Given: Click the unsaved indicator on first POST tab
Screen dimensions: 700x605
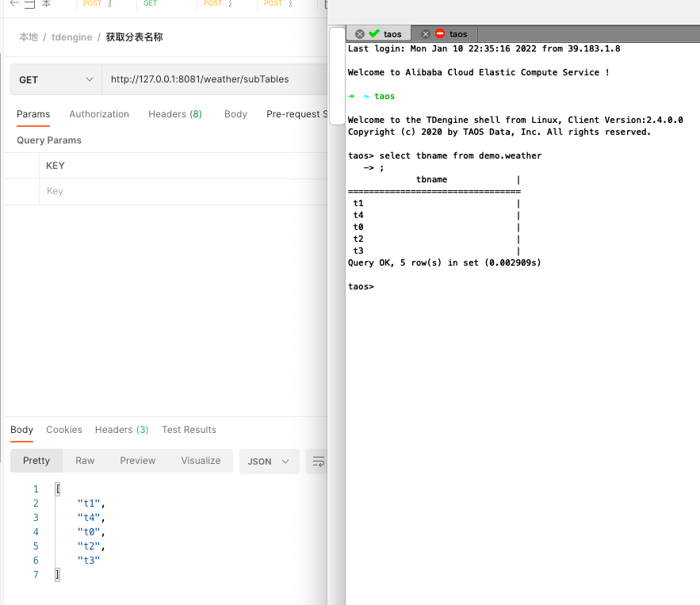Looking at the screenshot, I should click(x=109, y=5).
